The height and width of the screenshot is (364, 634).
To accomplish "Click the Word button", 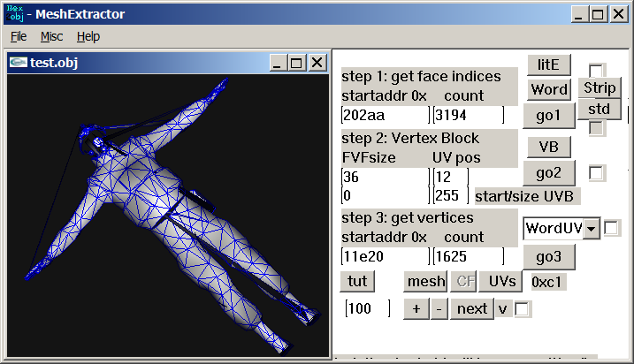I will point(549,89).
